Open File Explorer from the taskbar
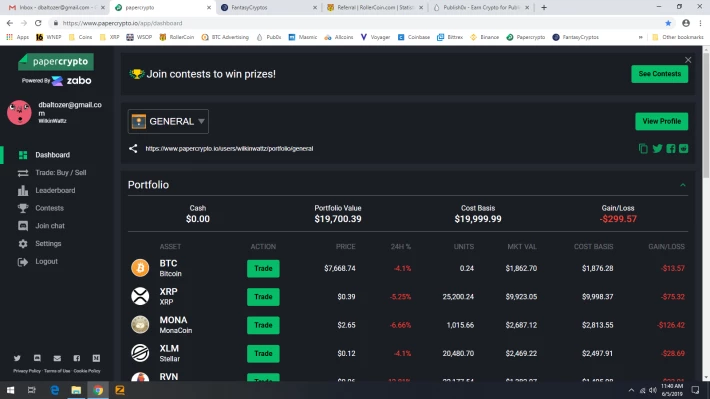Screen dimensions: 710x399 76,390
